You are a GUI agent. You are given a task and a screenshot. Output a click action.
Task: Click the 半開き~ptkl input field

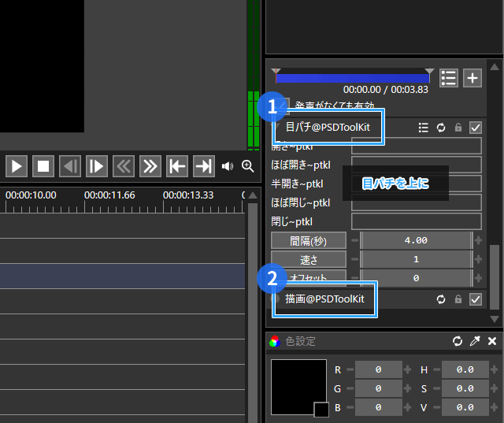pos(416,184)
